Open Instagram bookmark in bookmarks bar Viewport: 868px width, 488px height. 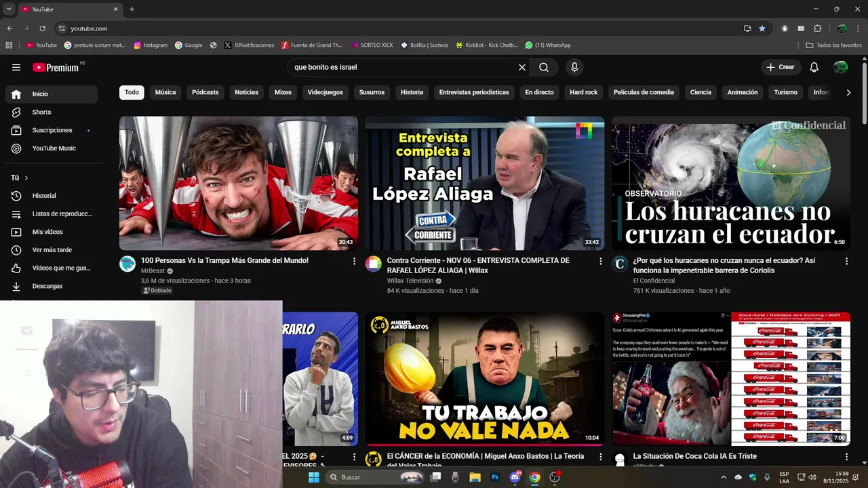pyautogui.click(x=151, y=45)
